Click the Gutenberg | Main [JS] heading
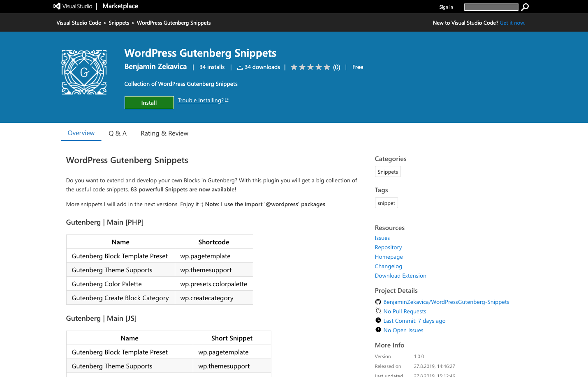The width and height of the screenshot is (588, 377). pyautogui.click(x=101, y=318)
